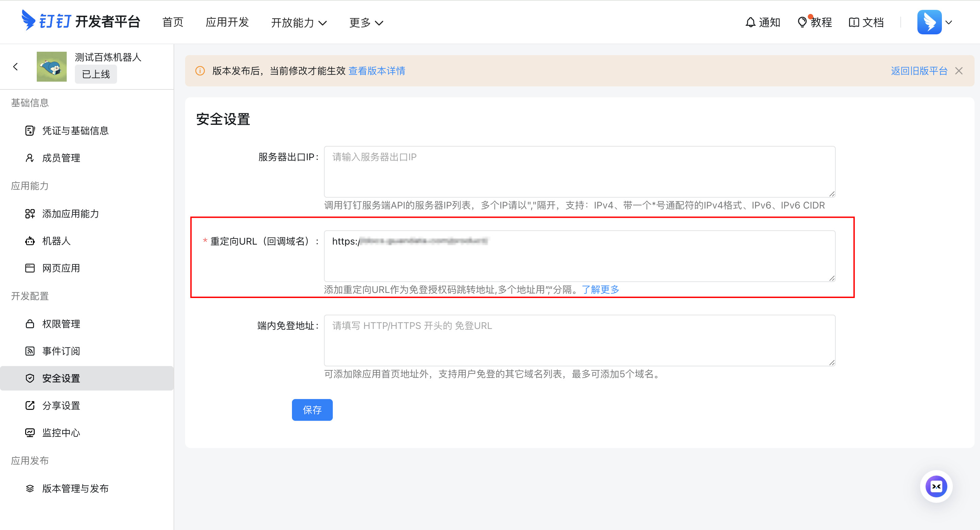Focus the 服务器出口IP text field
The image size is (980, 530).
[x=579, y=171]
